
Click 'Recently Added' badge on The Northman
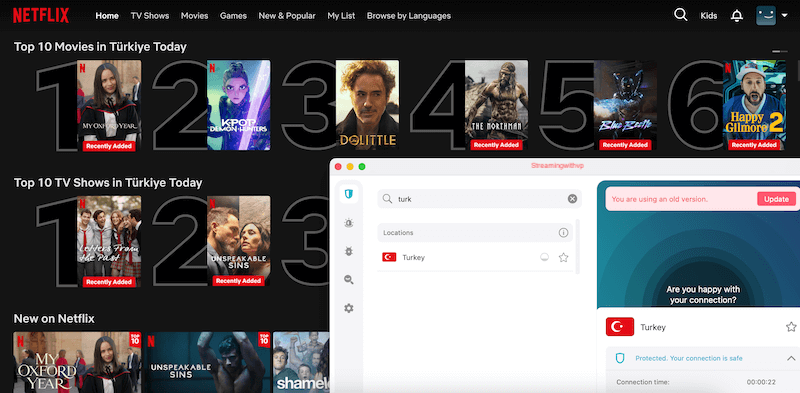point(496,145)
